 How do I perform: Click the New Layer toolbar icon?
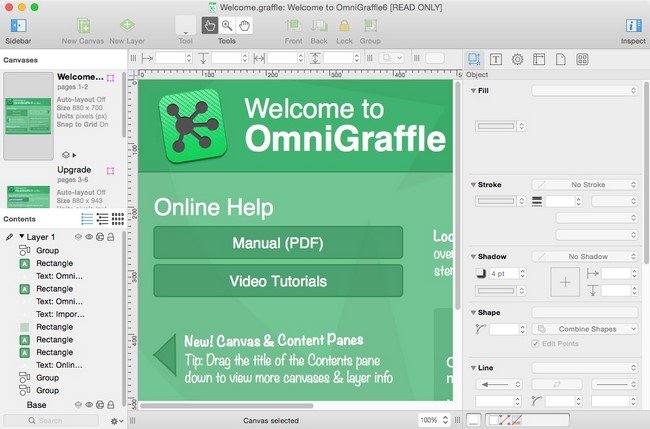[x=127, y=26]
